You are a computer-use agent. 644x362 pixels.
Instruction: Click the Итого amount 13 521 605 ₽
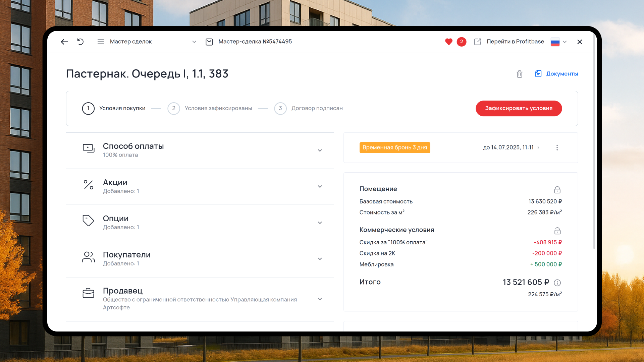(526, 282)
